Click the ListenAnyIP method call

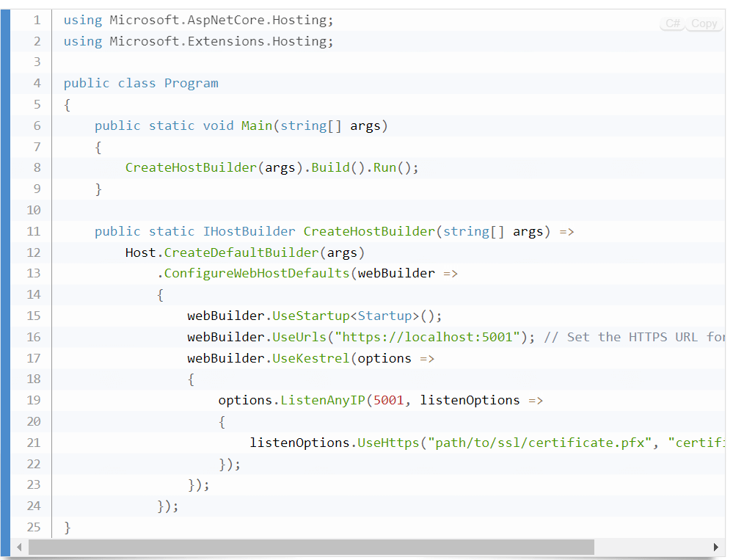322,400
